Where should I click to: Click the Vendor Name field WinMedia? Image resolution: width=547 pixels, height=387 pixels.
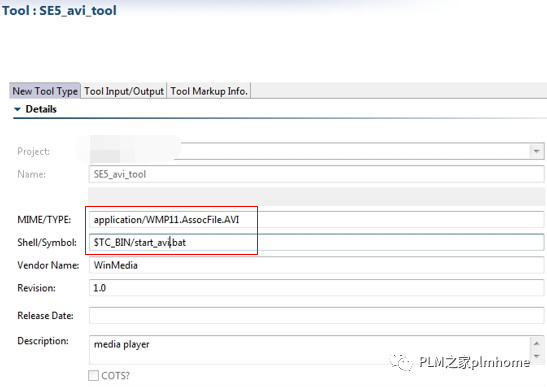click(317, 265)
